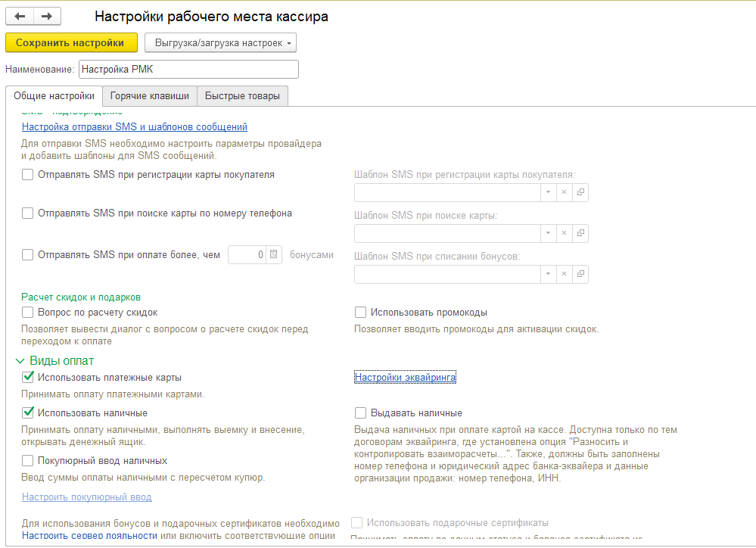
Task: Click the registration SMS template input field
Action: coord(447,192)
